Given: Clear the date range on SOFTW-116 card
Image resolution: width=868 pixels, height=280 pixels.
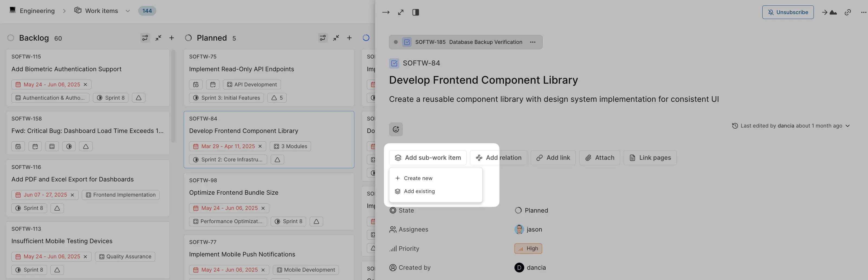Looking at the screenshot, I should pos(72,195).
